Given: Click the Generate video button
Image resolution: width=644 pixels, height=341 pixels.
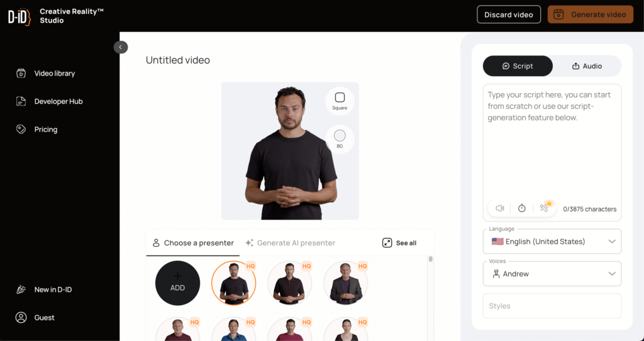Looking at the screenshot, I should [590, 14].
